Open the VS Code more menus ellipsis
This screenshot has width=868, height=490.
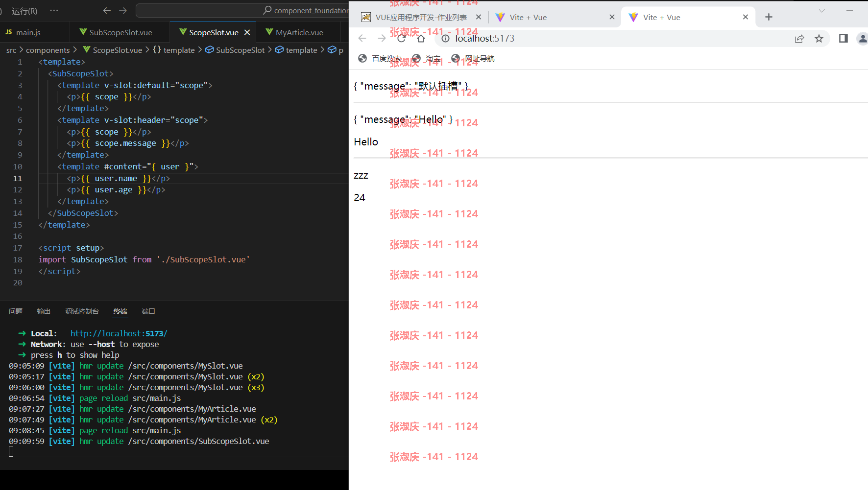coord(54,10)
